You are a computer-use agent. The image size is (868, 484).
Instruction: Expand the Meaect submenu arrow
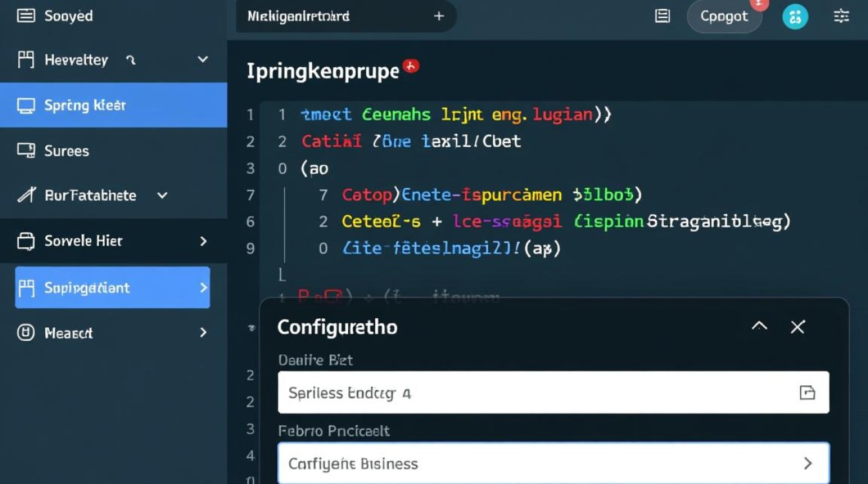pyautogui.click(x=203, y=333)
